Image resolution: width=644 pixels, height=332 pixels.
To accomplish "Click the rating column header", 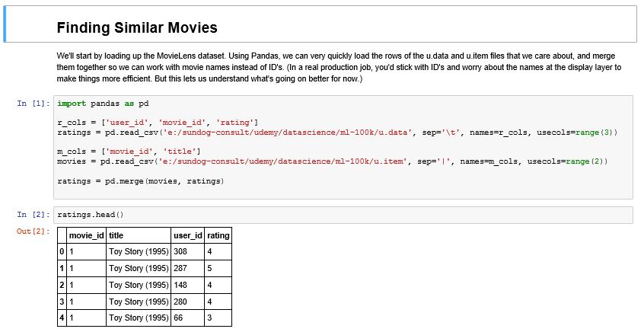I will click(218, 235).
